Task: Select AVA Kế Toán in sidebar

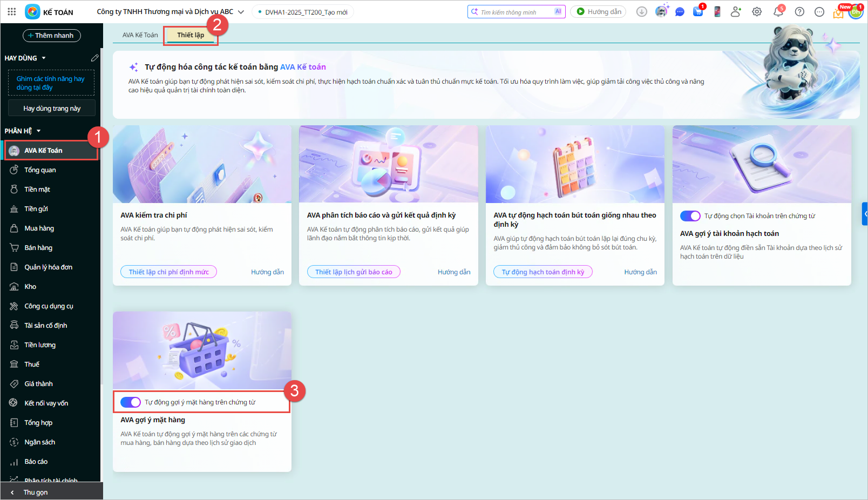Action: 52,151
